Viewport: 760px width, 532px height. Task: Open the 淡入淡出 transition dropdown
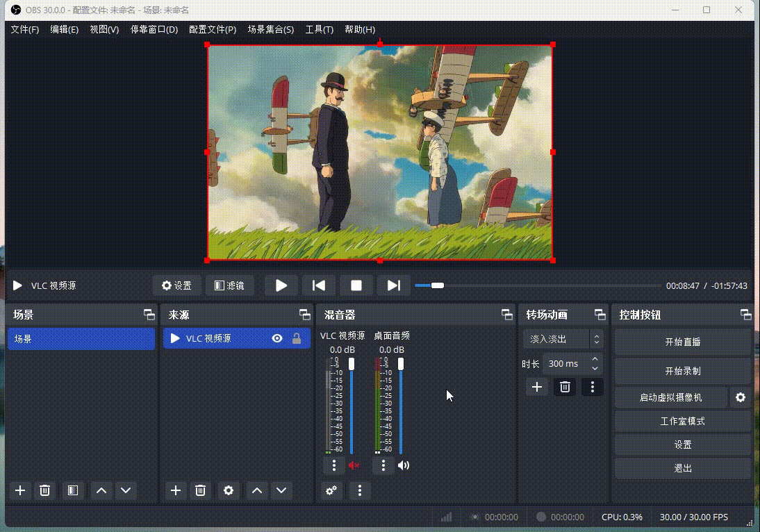click(563, 339)
